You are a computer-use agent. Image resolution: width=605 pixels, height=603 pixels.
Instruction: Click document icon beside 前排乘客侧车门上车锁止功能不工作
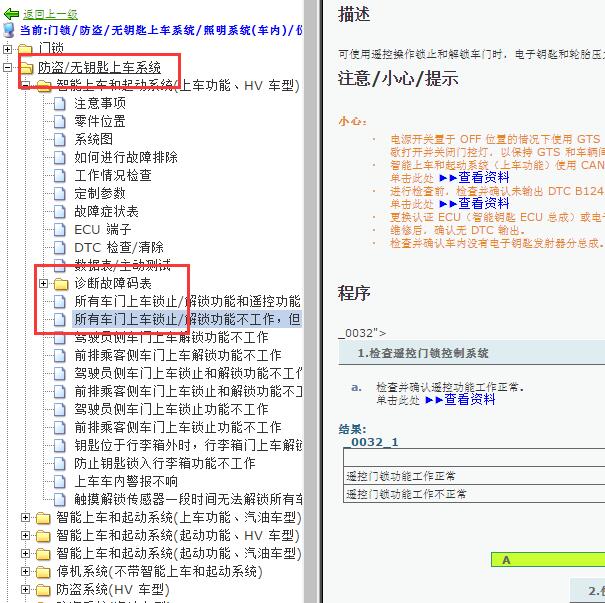tap(59, 427)
